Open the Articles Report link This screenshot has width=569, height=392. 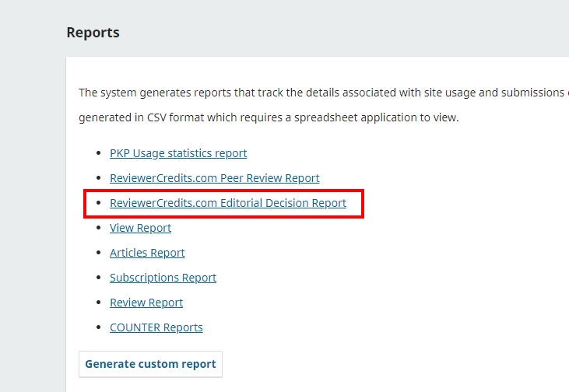147,253
